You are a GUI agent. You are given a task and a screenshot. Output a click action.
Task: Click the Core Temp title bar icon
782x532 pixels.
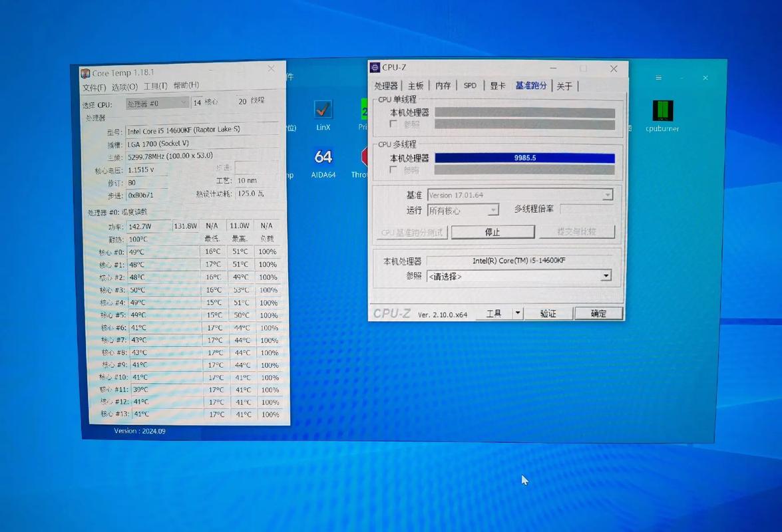coord(85,73)
